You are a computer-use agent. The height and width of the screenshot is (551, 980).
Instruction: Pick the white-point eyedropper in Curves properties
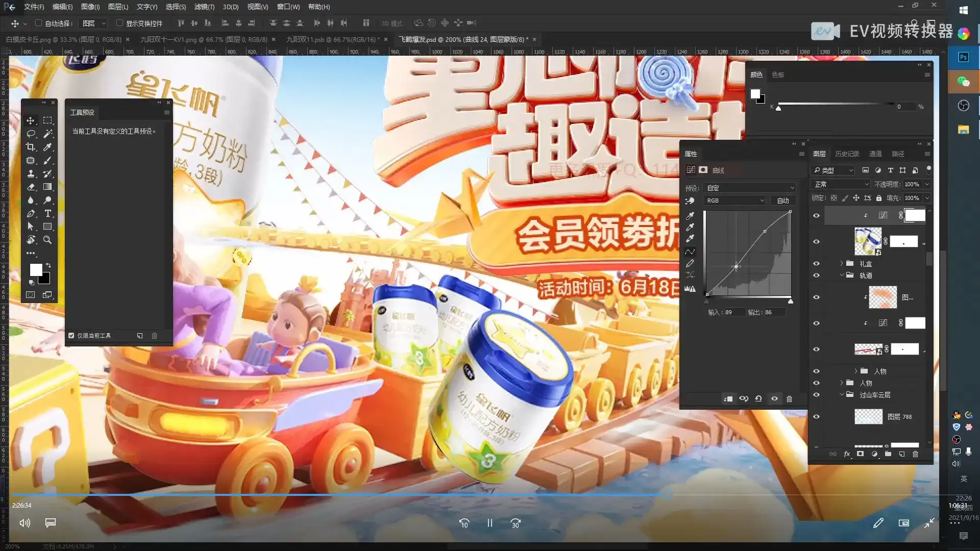690,238
